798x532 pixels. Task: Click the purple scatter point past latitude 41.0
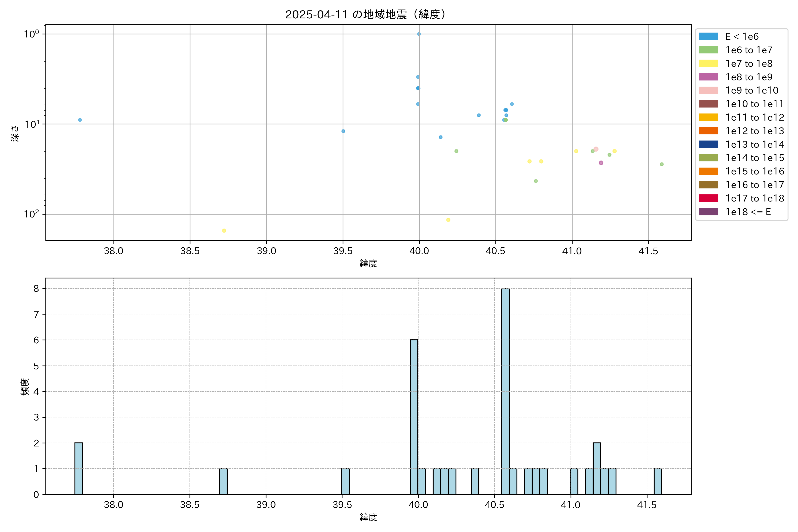[x=601, y=163]
